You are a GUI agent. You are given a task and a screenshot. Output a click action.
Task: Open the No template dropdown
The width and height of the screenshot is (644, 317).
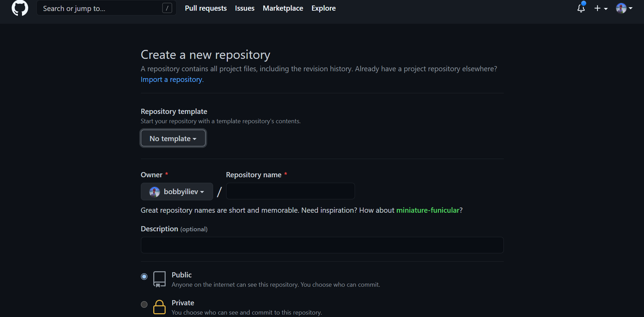173,138
